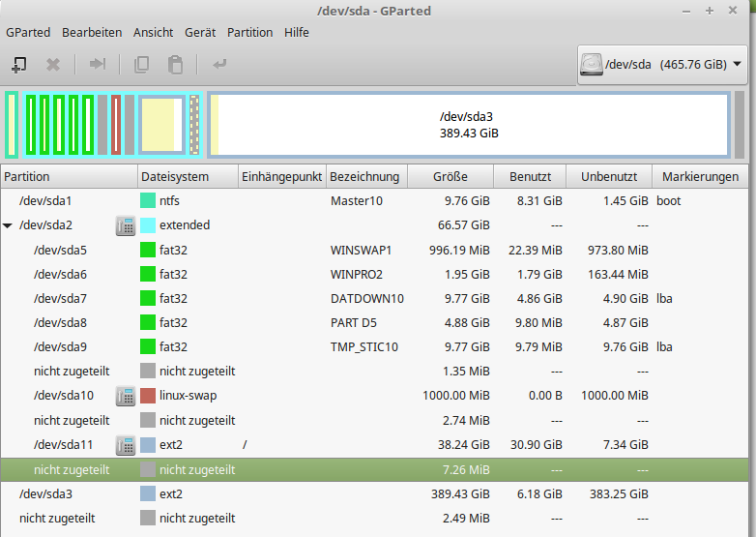Click the Benutzt column header
The width and height of the screenshot is (756, 537).
530,177
